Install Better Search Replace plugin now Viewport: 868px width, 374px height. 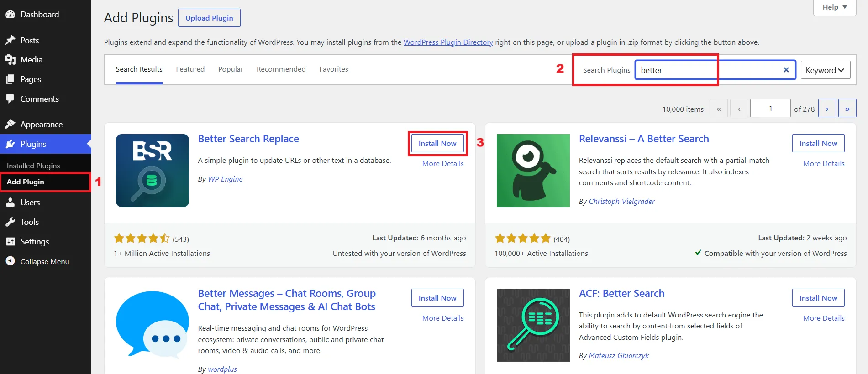437,143
